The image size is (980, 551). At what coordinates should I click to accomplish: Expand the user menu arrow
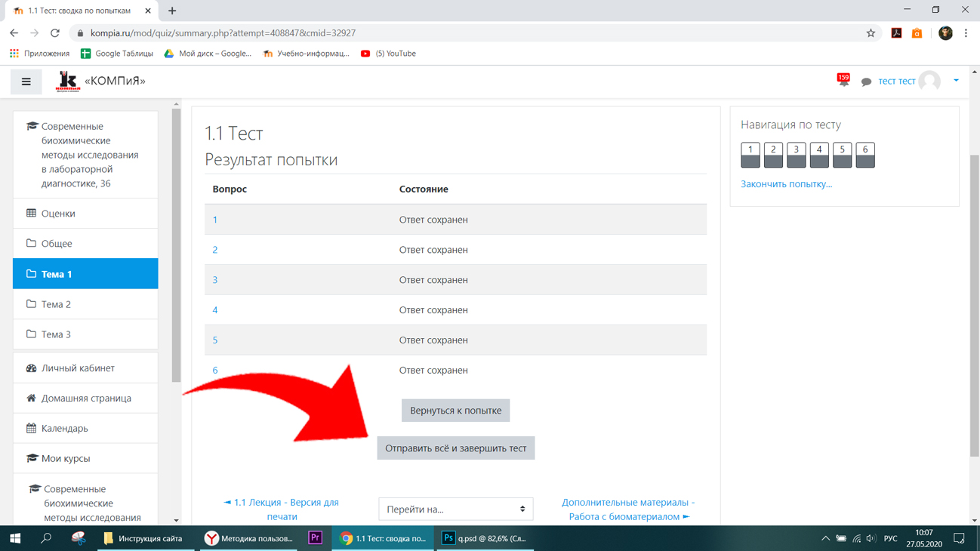(x=956, y=81)
